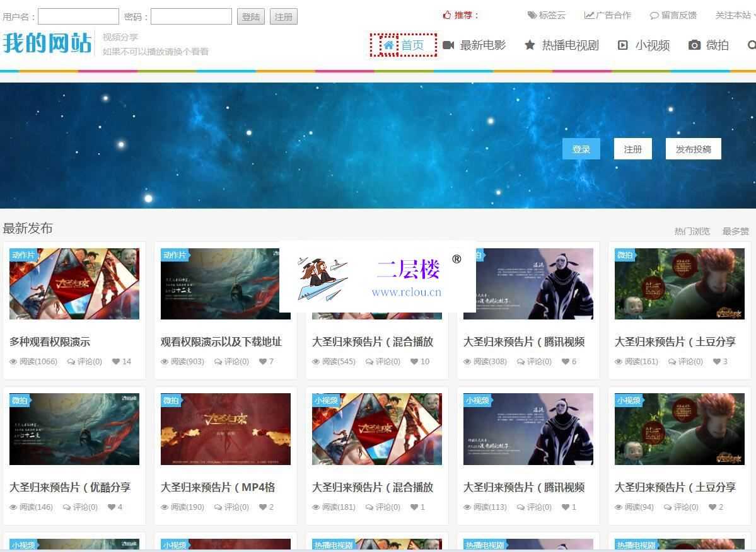Open the 最新电影 navigation item
This screenshot has width=756, height=552.
click(x=474, y=45)
